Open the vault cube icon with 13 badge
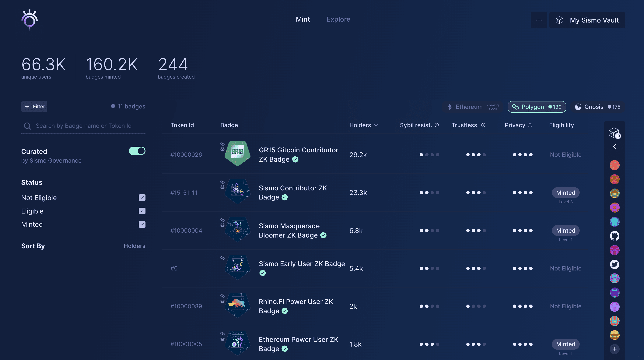The height and width of the screenshot is (360, 644). [614, 133]
